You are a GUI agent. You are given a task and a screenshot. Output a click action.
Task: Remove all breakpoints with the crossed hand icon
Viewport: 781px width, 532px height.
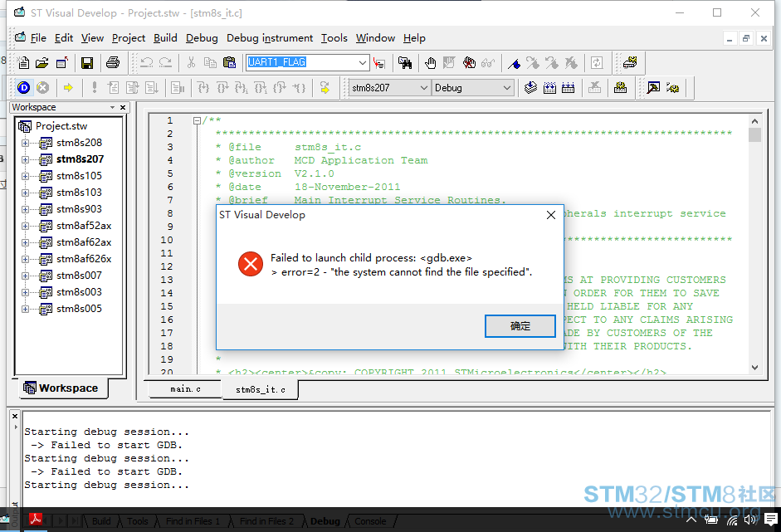[x=469, y=62]
